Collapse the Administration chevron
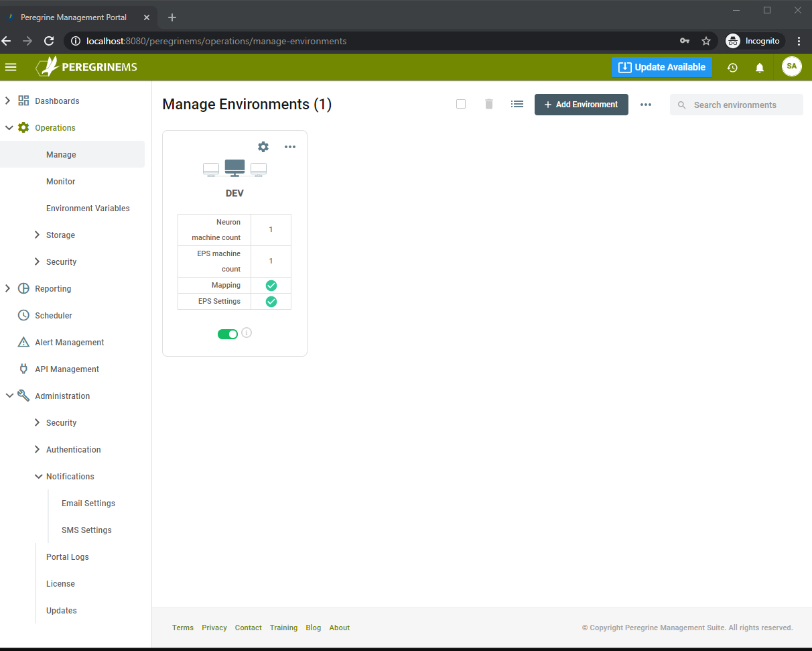This screenshot has width=812, height=651. (9, 396)
